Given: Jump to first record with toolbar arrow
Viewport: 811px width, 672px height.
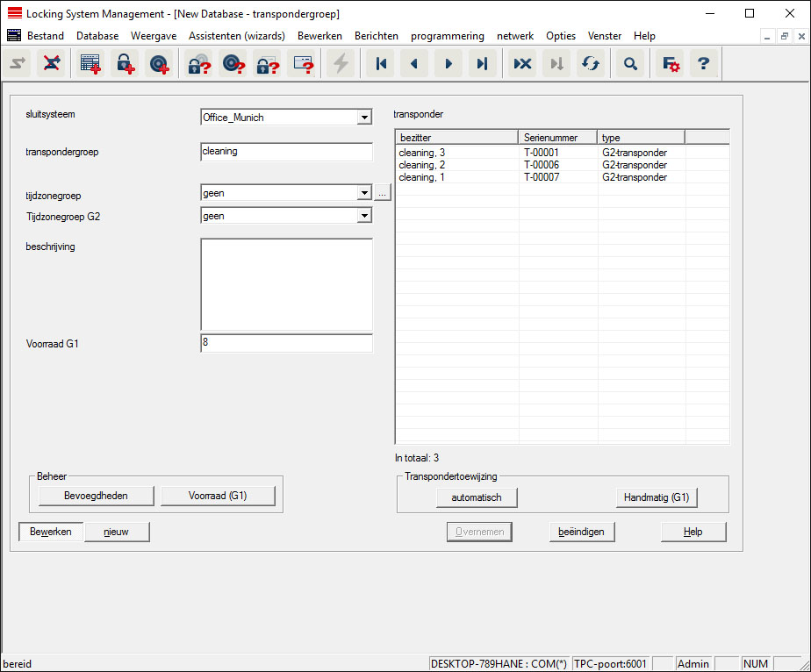Looking at the screenshot, I should tap(381, 64).
